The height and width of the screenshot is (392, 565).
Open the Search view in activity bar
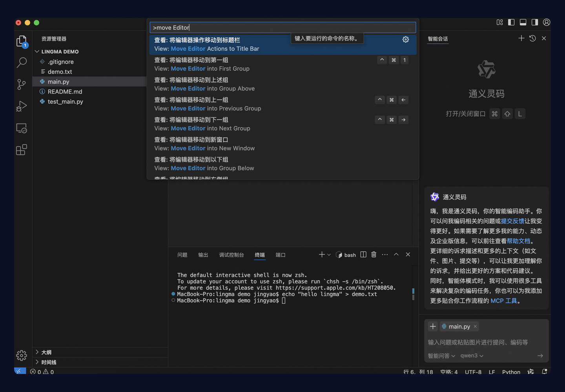22,62
